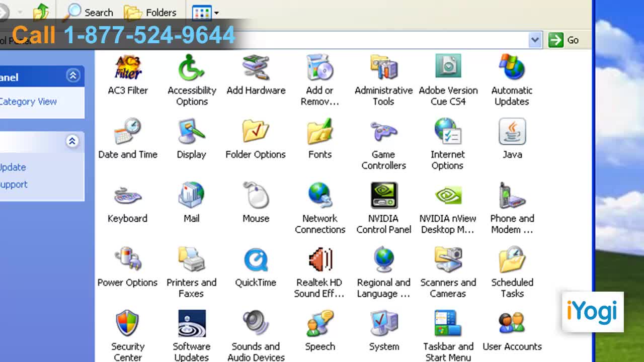The height and width of the screenshot is (362, 644).
Task: Open Game Controllers
Action: tap(383, 144)
